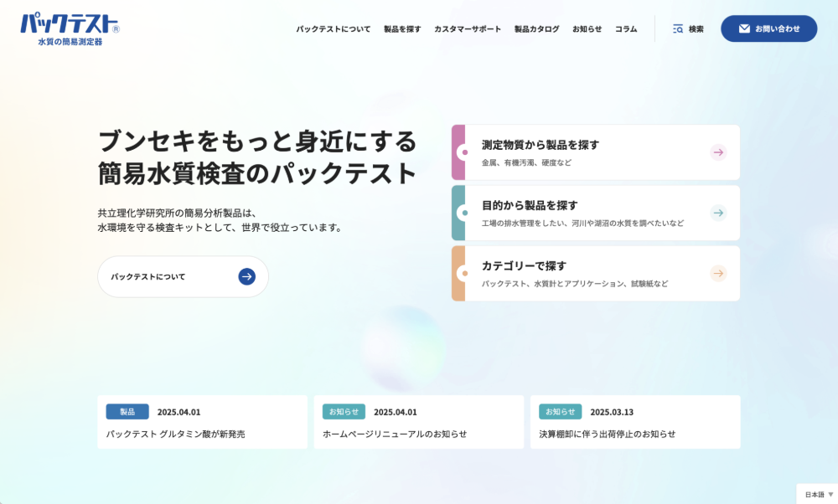Click the orange arrow on カテゴリーで探す
Screen dimensions: 838x504
718,274
